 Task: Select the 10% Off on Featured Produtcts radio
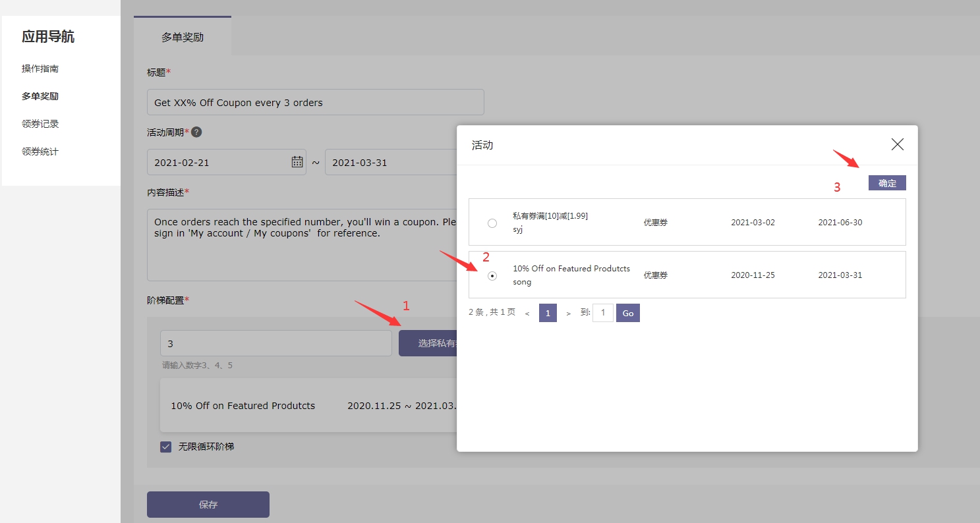492,276
